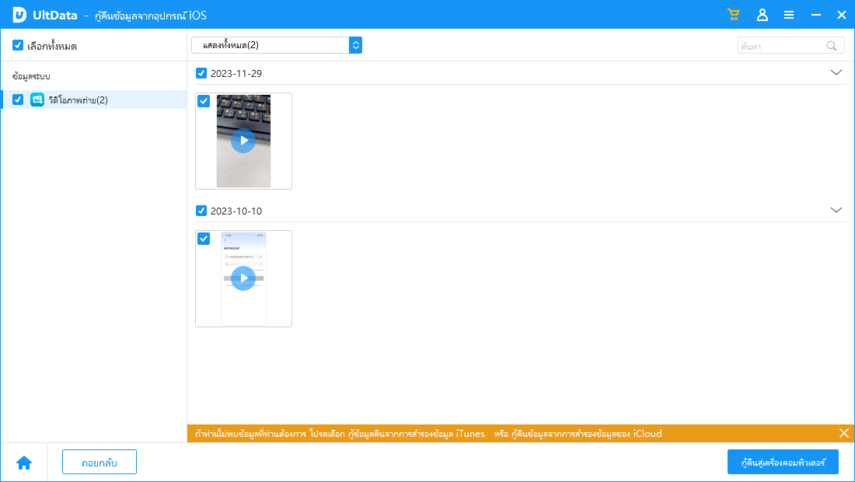The height and width of the screenshot is (482, 855).
Task: Click the 2023-11-29 date label
Action: (236, 74)
